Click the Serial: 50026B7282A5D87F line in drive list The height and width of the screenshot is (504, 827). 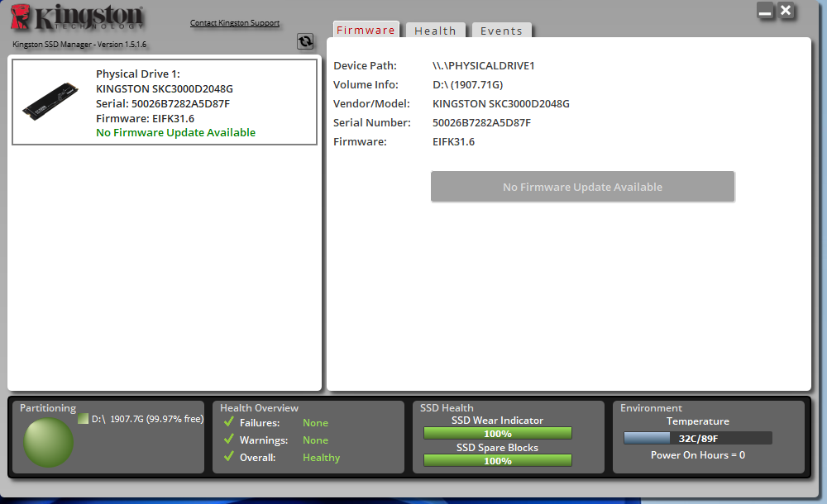pyautogui.click(x=163, y=104)
